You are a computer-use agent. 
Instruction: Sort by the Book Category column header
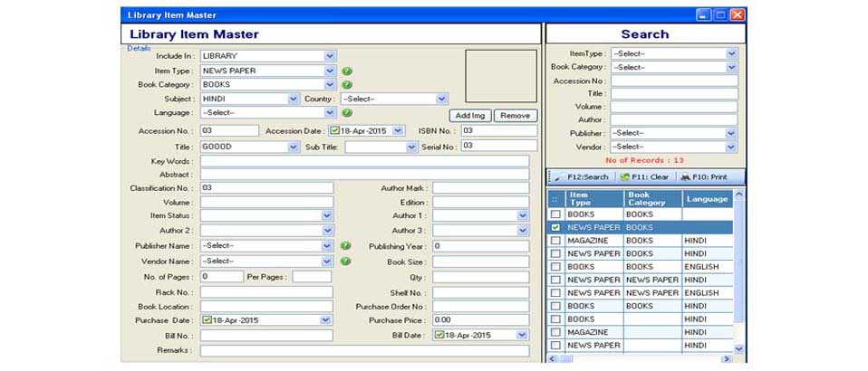coord(651,198)
